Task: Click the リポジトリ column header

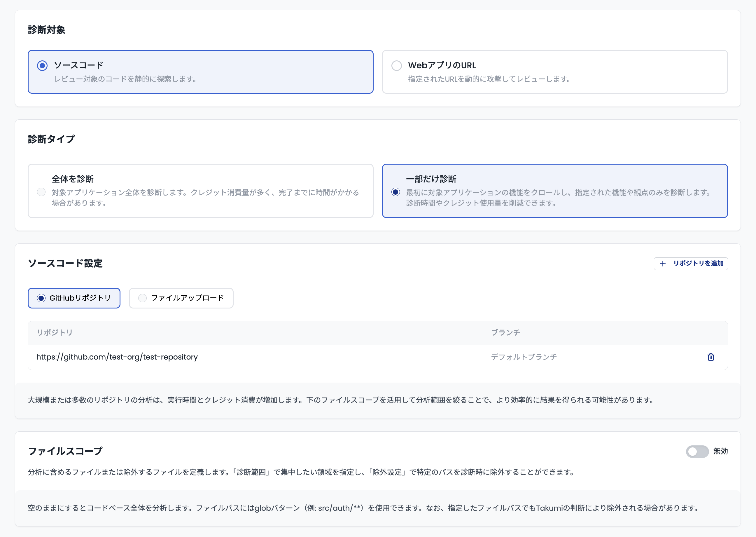Action: pyautogui.click(x=55, y=333)
